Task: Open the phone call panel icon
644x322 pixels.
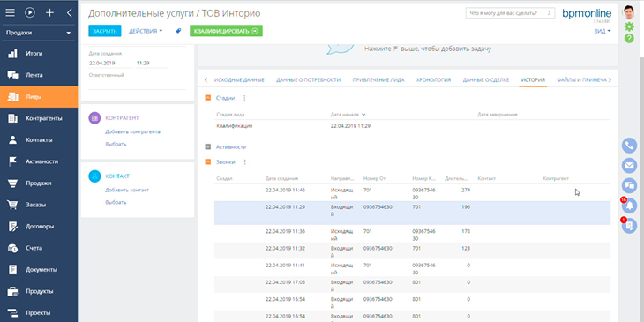Action: pyautogui.click(x=629, y=146)
